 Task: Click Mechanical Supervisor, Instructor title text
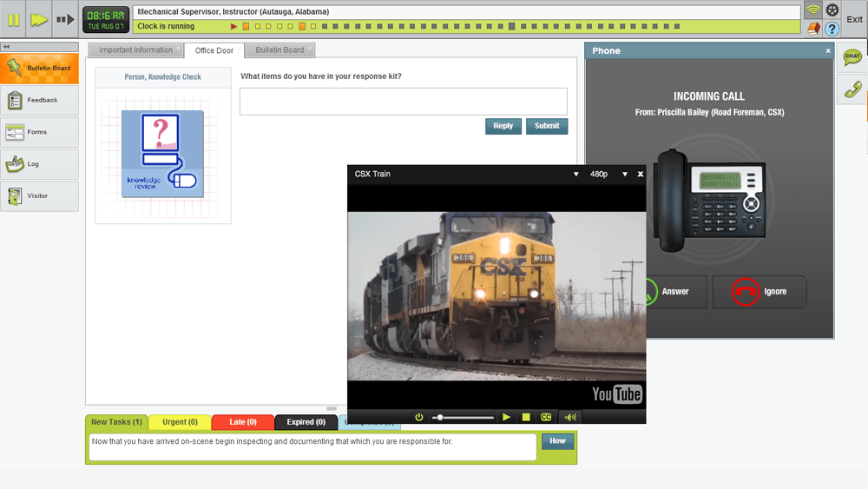[233, 11]
